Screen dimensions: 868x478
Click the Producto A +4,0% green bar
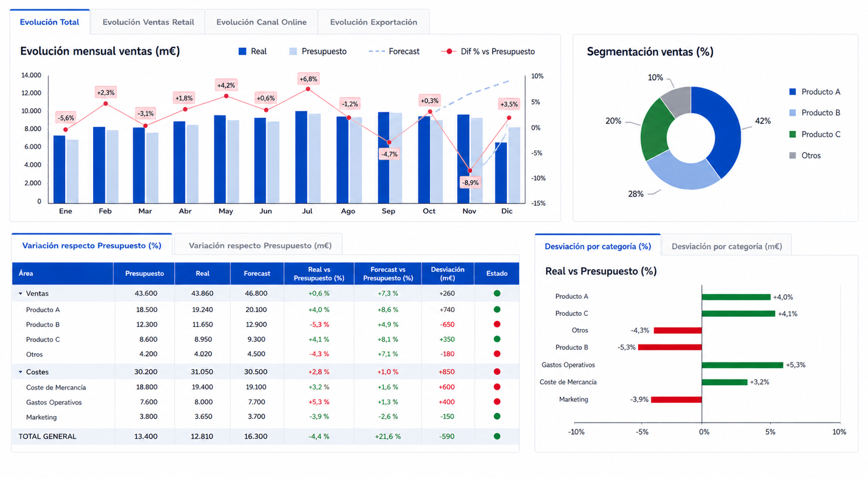(x=736, y=297)
